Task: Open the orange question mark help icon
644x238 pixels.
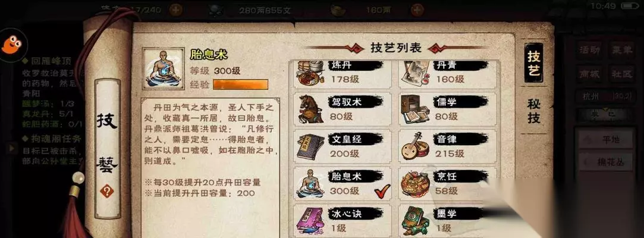Action: [x=106, y=191]
